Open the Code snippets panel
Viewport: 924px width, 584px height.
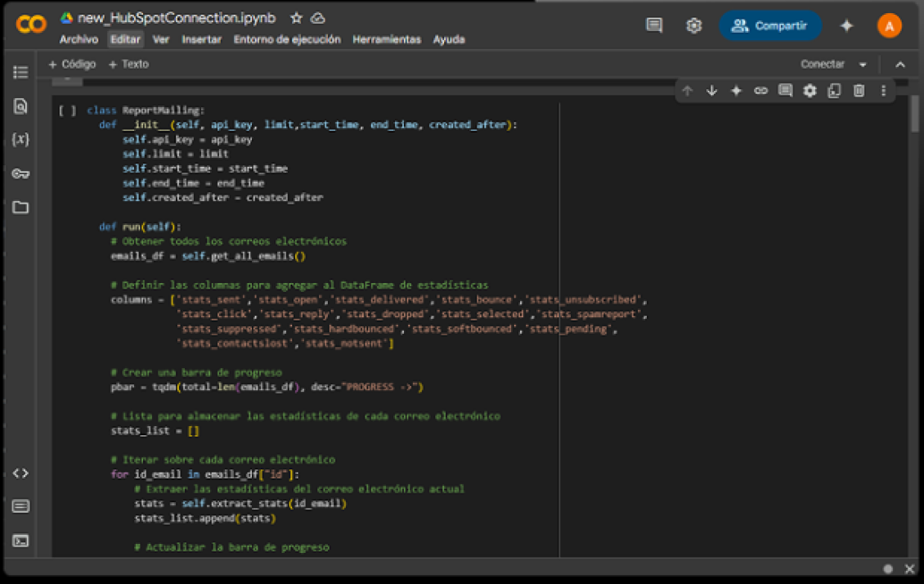click(x=20, y=473)
